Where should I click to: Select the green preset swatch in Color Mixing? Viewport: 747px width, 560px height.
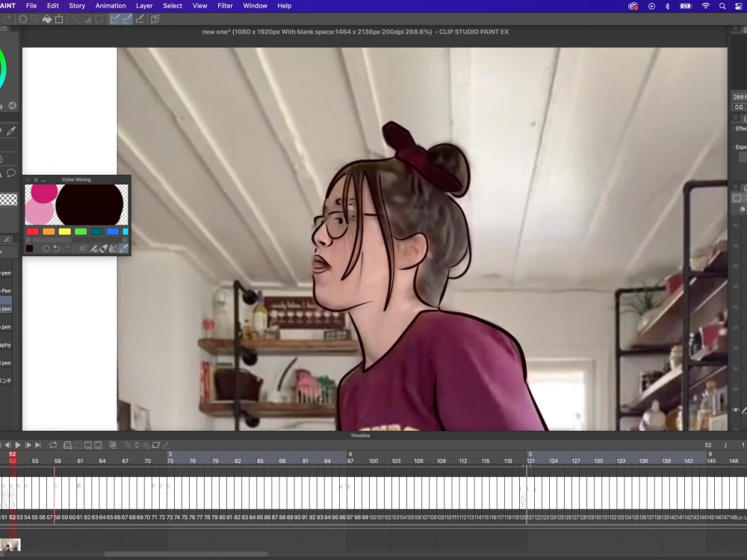[x=81, y=231]
